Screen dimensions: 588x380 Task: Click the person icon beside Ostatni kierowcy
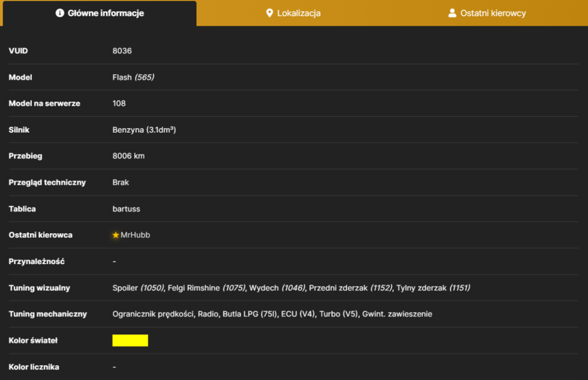pos(452,13)
